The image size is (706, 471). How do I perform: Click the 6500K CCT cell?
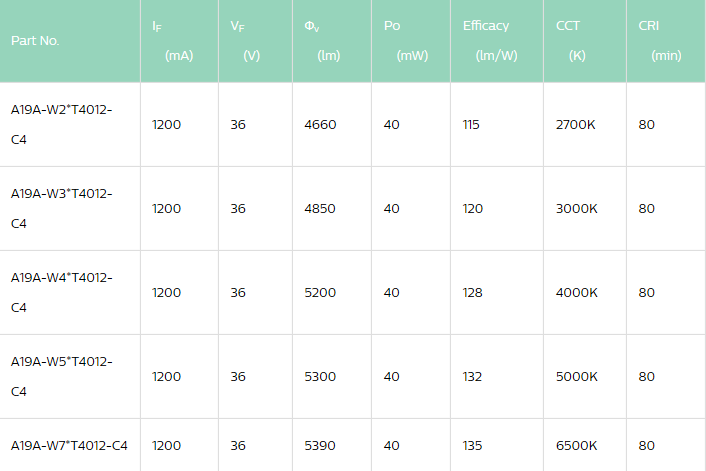[x=576, y=444]
